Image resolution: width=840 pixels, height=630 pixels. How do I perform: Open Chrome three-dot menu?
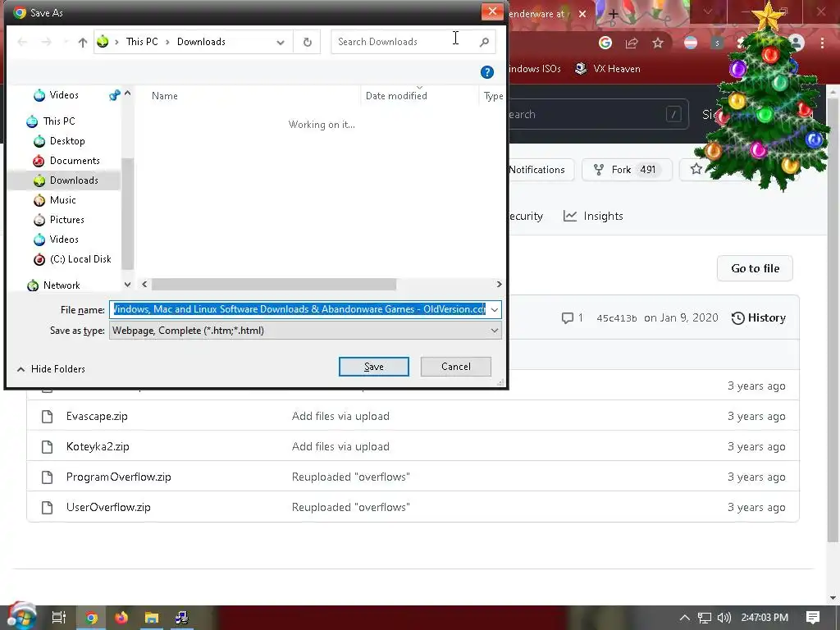[822, 43]
